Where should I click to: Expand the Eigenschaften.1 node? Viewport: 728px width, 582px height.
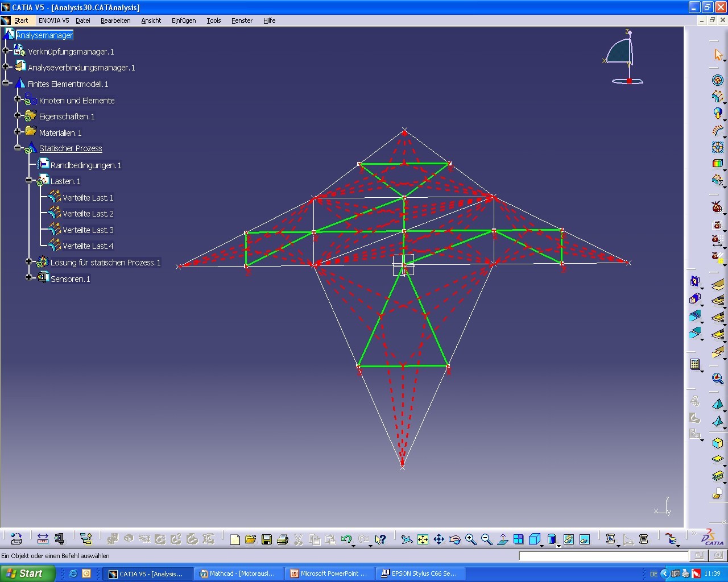tap(17, 115)
